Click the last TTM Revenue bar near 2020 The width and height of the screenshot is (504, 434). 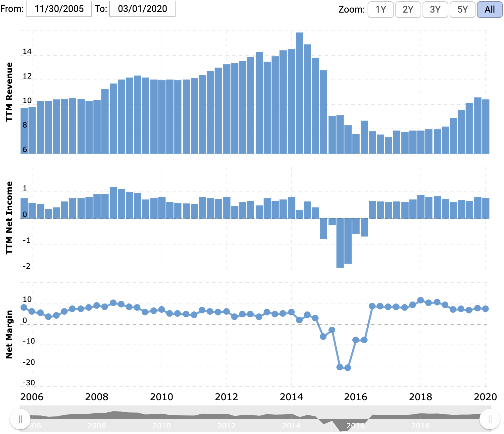click(486, 126)
